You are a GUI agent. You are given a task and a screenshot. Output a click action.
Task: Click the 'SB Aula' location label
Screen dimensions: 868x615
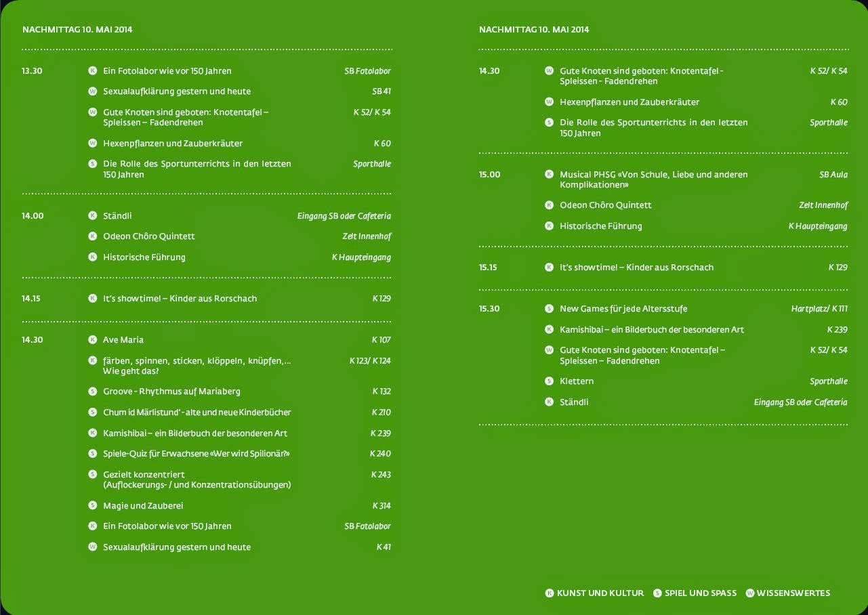pyautogui.click(x=833, y=175)
